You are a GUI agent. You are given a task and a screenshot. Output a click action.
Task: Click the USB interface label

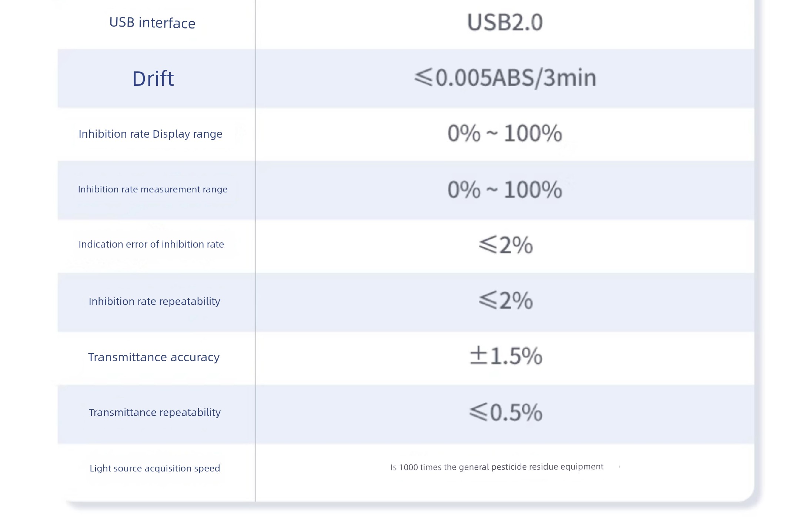pyautogui.click(x=152, y=23)
